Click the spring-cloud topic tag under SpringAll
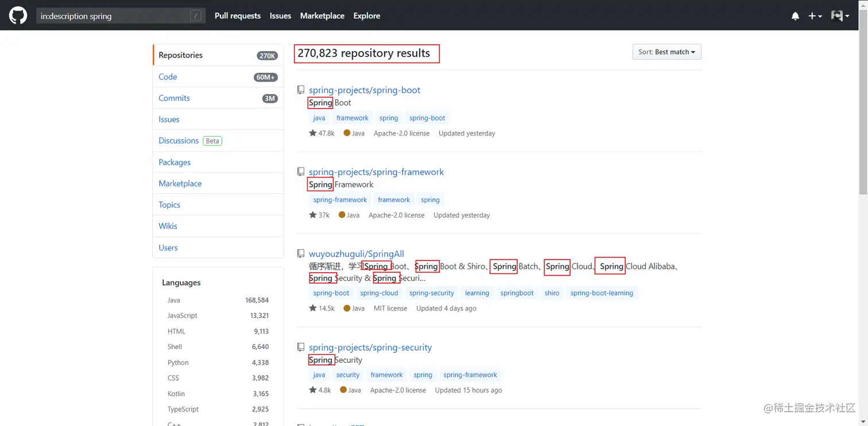 point(379,293)
